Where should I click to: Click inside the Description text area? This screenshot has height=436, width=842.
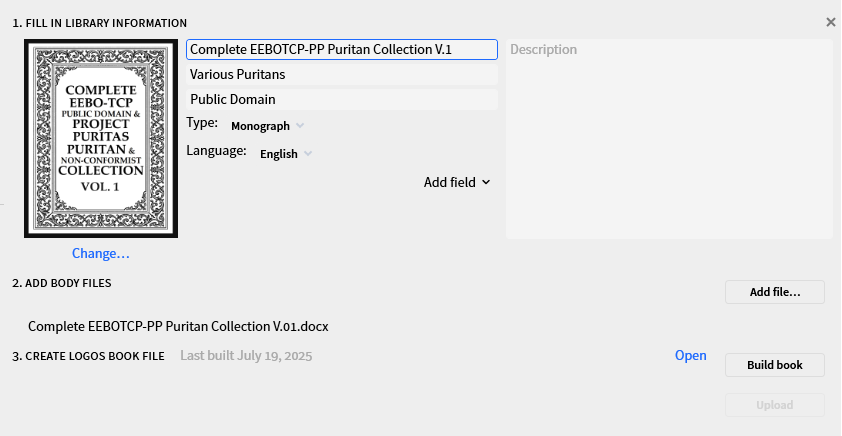tap(669, 139)
